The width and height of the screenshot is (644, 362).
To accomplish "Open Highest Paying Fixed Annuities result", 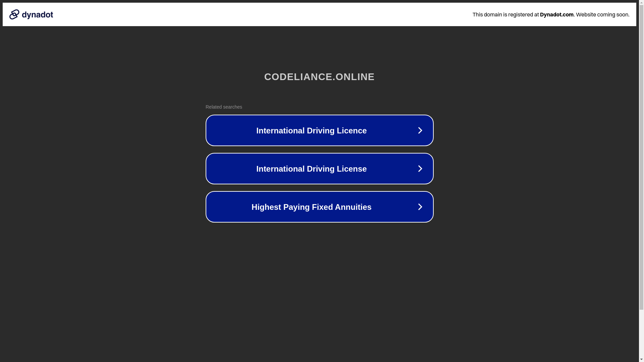I will (319, 207).
